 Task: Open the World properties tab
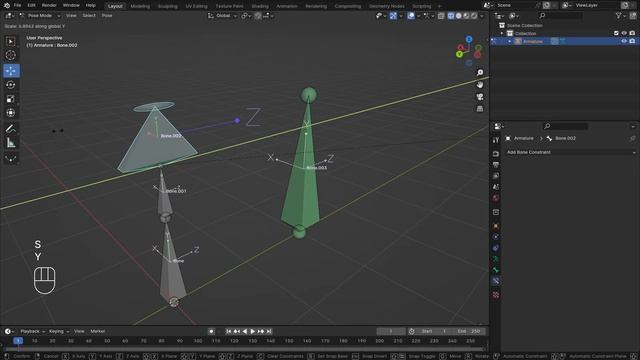coord(496,198)
